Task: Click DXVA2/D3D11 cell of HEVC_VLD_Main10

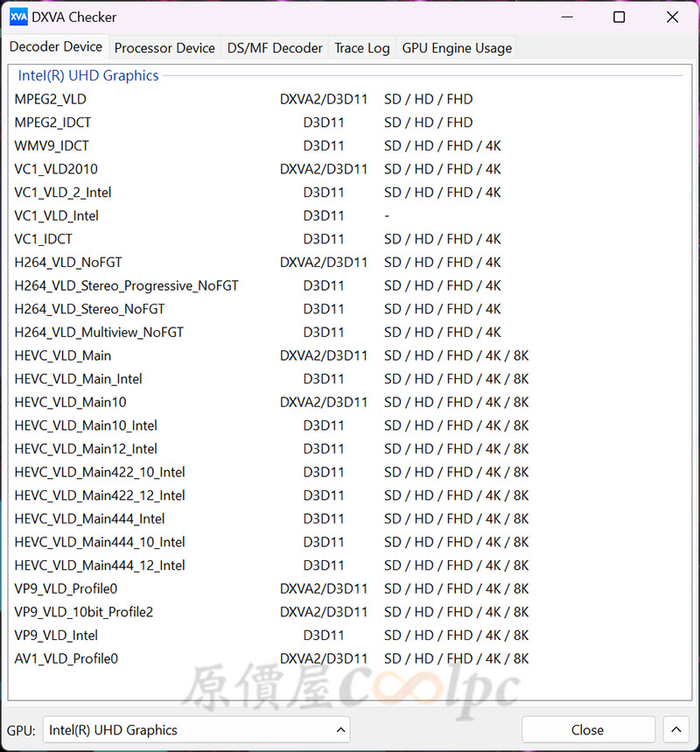Action: pos(324,402)
